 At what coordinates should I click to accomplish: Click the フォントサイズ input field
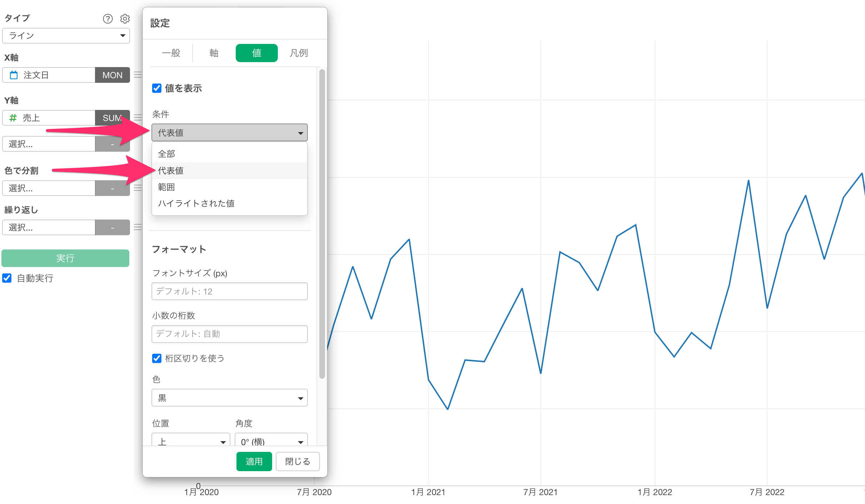pyautogui.click(x=229, y=291)
